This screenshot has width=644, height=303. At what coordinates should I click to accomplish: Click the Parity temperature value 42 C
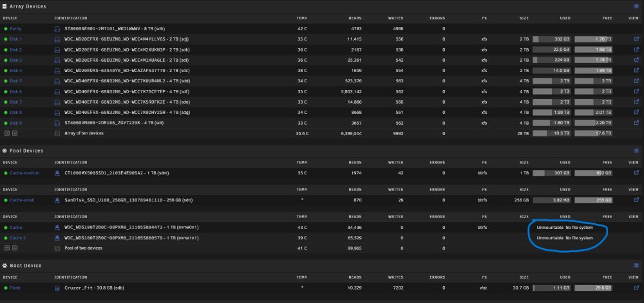click(302, 29)
